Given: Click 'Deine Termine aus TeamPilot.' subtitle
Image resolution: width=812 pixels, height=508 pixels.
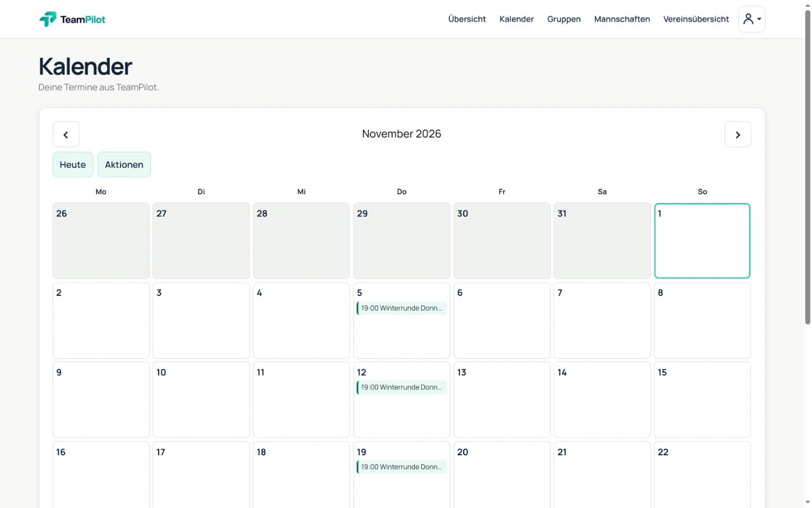Looking at the screenshot, I should pos(99,87).
